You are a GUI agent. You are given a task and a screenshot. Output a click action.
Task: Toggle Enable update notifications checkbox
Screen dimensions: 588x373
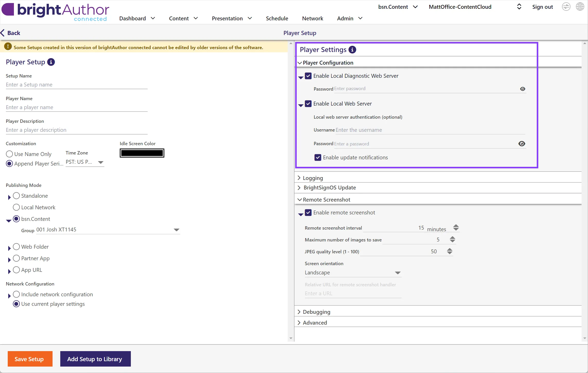pos(318,158)
